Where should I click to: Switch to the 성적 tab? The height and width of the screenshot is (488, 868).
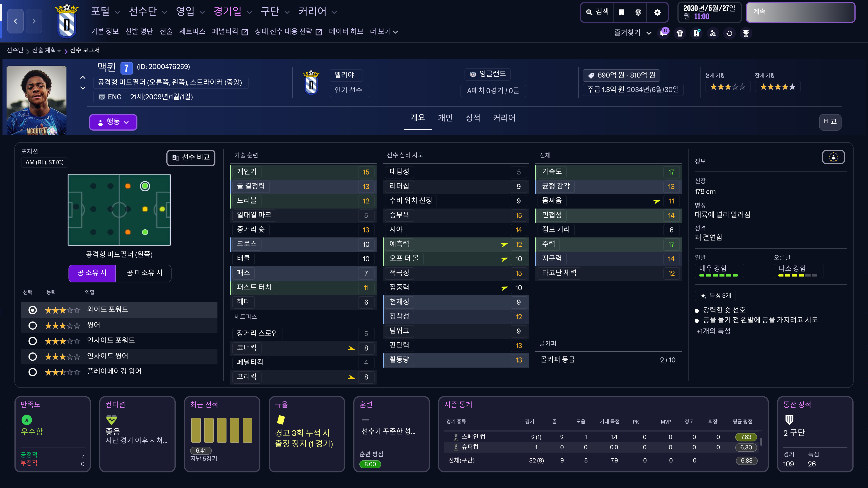coord(473,118)
